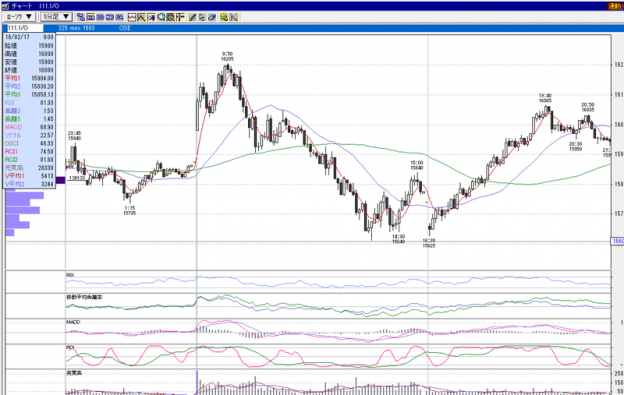The width and height of the screenshot is (624, 395).
Task: Click the linked windows icon in toolbar
Action: tap(81, 17)
